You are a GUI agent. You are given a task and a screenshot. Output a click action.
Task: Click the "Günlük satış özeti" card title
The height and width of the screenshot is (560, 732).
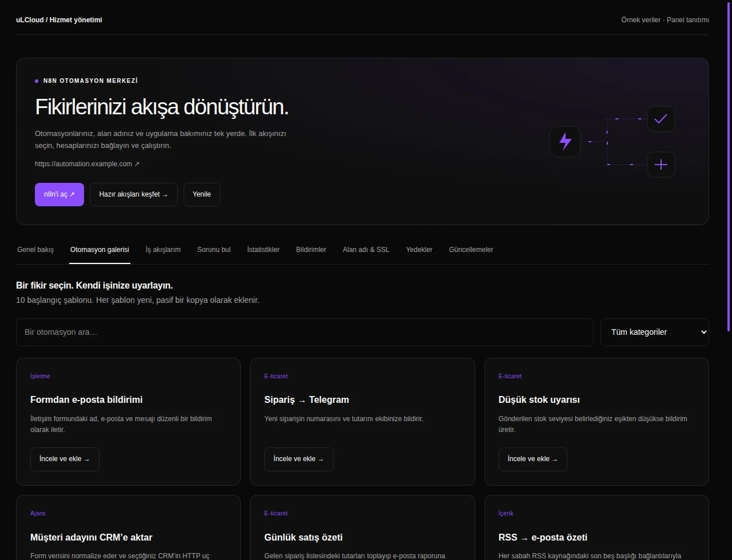coord(304,538)
